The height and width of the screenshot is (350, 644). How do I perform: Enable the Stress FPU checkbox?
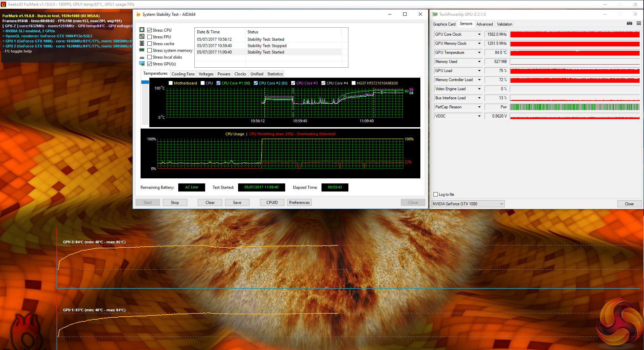point(150,37)
